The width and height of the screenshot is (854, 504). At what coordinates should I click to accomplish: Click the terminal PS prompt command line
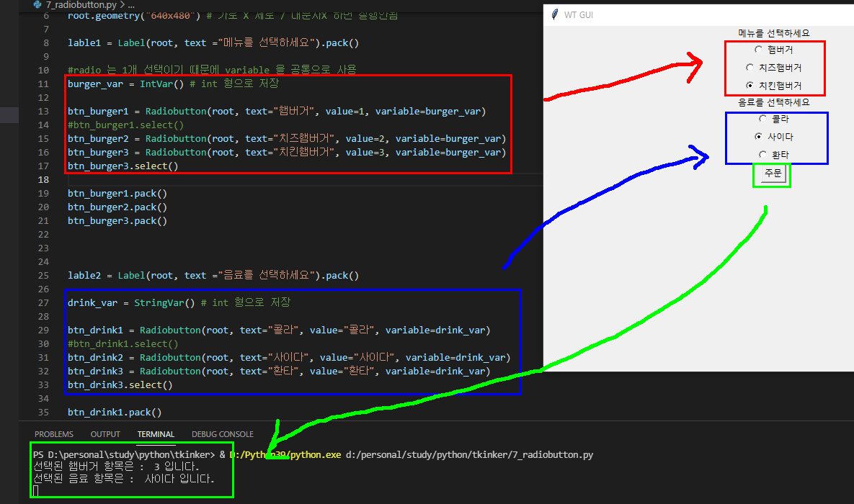[313, 454]
